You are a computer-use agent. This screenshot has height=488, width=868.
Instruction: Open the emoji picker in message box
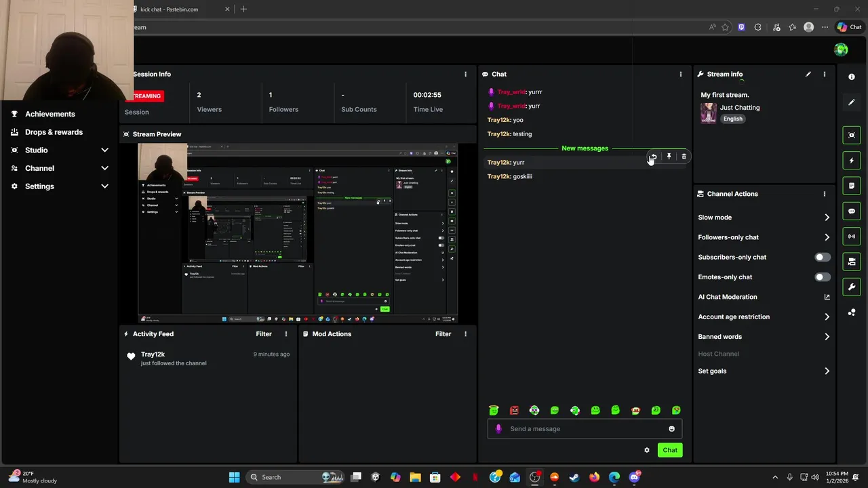point(671,429)
